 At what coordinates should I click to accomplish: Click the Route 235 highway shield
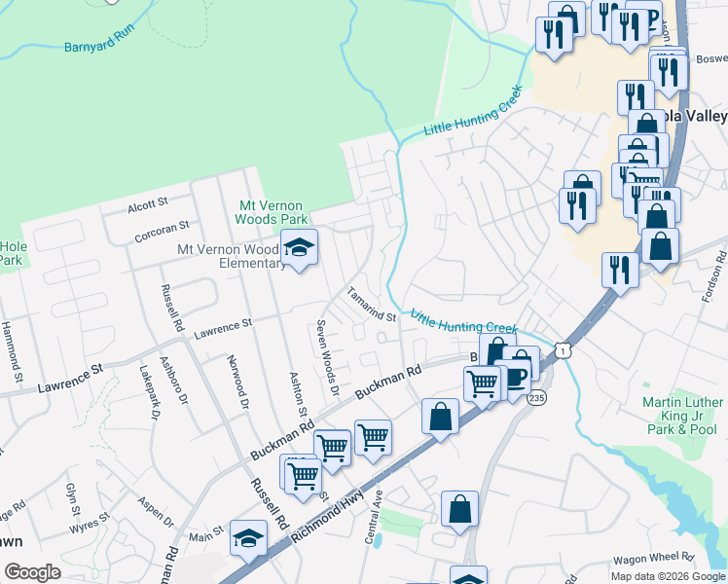click(x=536, y=398)
